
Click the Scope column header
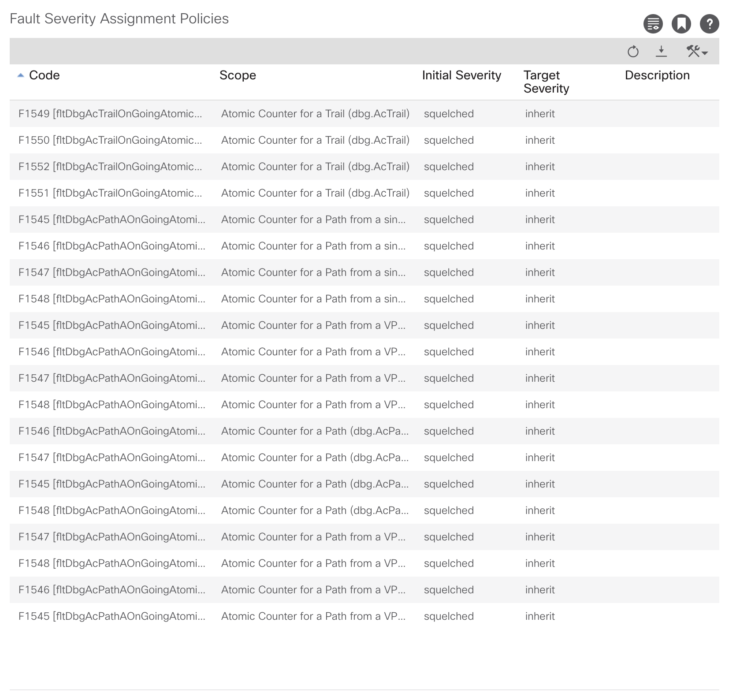coord(238,75)
